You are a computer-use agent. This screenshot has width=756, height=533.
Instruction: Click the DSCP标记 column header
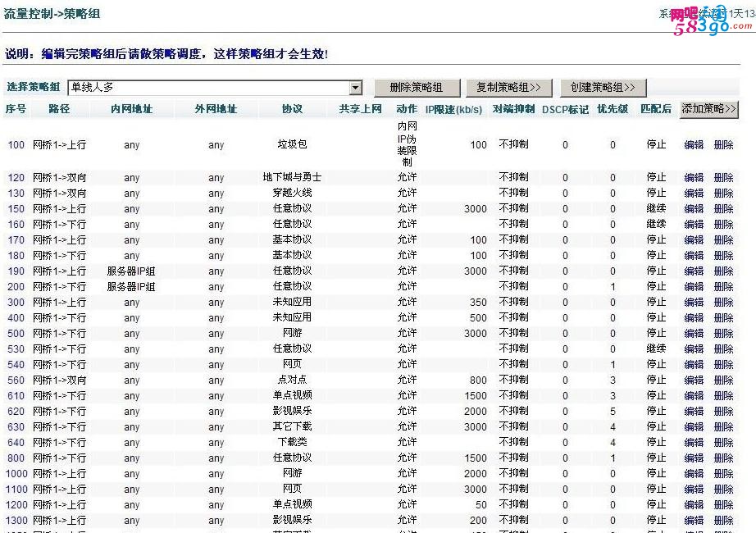point(565,110)
